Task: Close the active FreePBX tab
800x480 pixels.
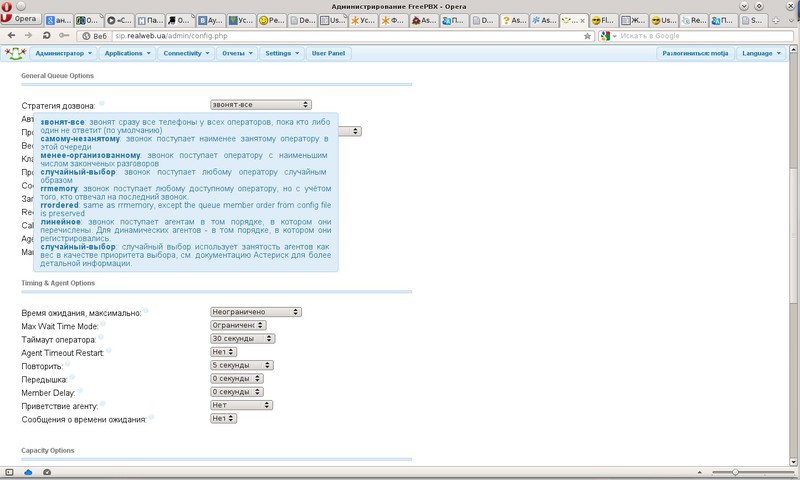Action: [x=582, y=21]
